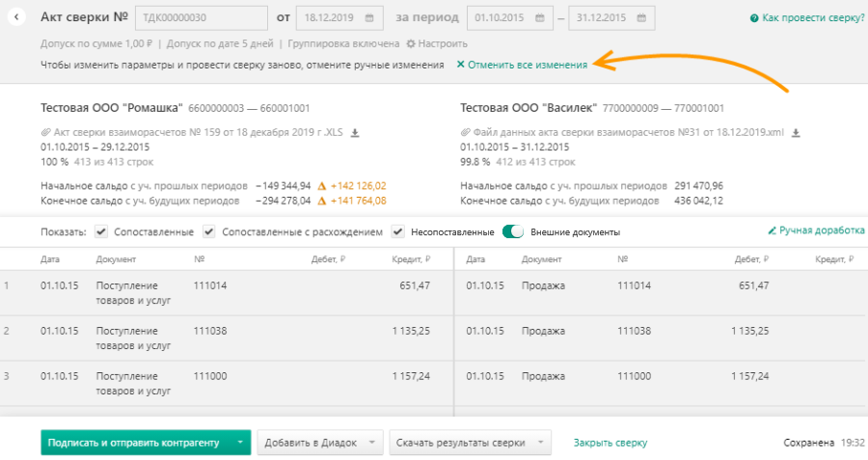The image size is (868, 460).
Task: Download Василек xml data file
Action: click(796, 133)
